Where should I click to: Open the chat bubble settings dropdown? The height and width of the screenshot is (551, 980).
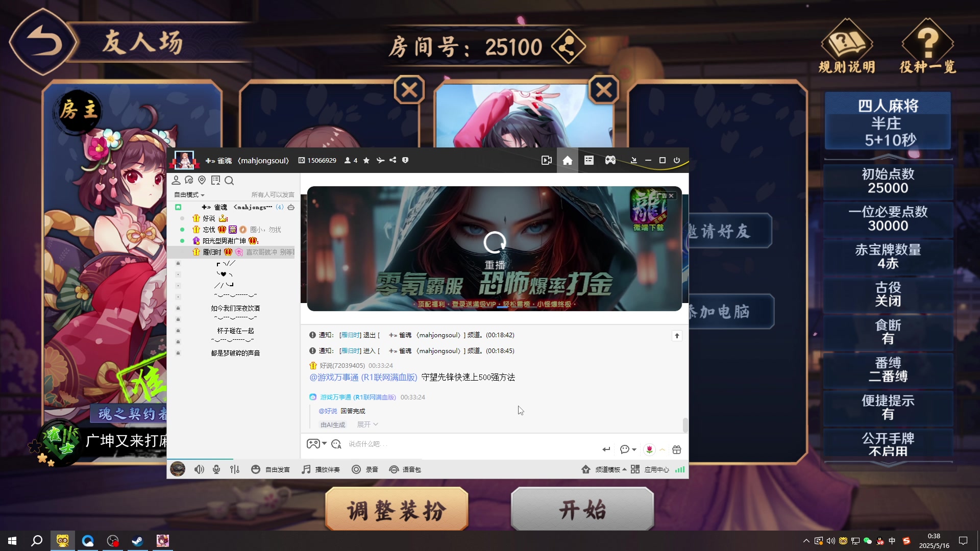(x=628, y=449)
